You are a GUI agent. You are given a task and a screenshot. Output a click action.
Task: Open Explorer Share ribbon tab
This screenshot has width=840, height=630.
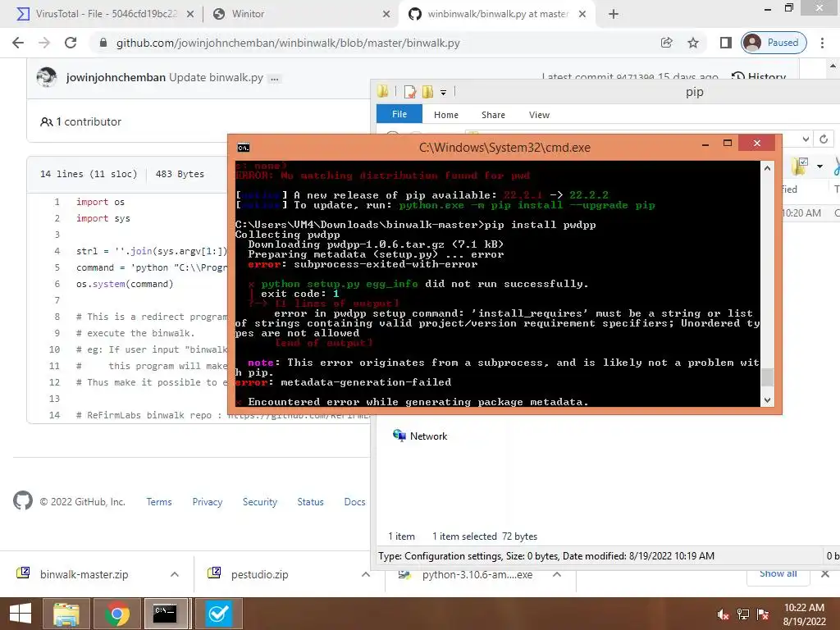(493, 115)
